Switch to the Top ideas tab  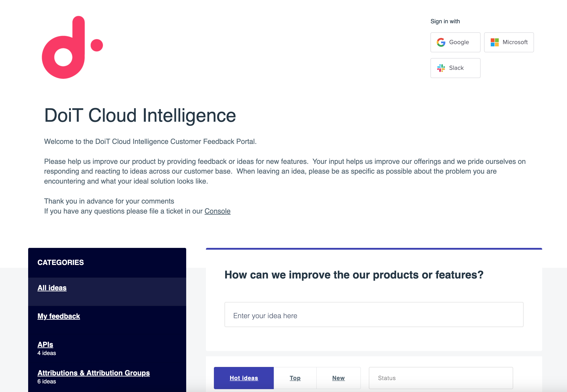pyautogui.click(x=295, y=378)
